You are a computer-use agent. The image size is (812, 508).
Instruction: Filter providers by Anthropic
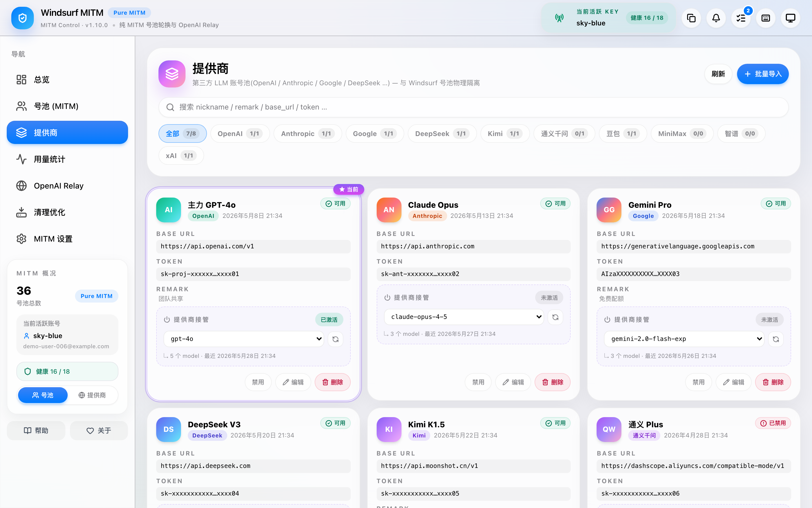coord(308,134)
